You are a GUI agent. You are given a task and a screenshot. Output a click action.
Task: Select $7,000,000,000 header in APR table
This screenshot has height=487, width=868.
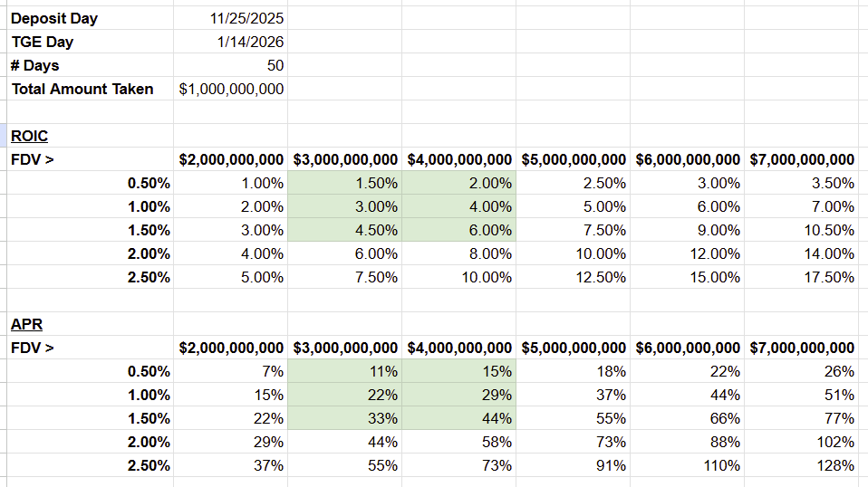coord(802,348)
